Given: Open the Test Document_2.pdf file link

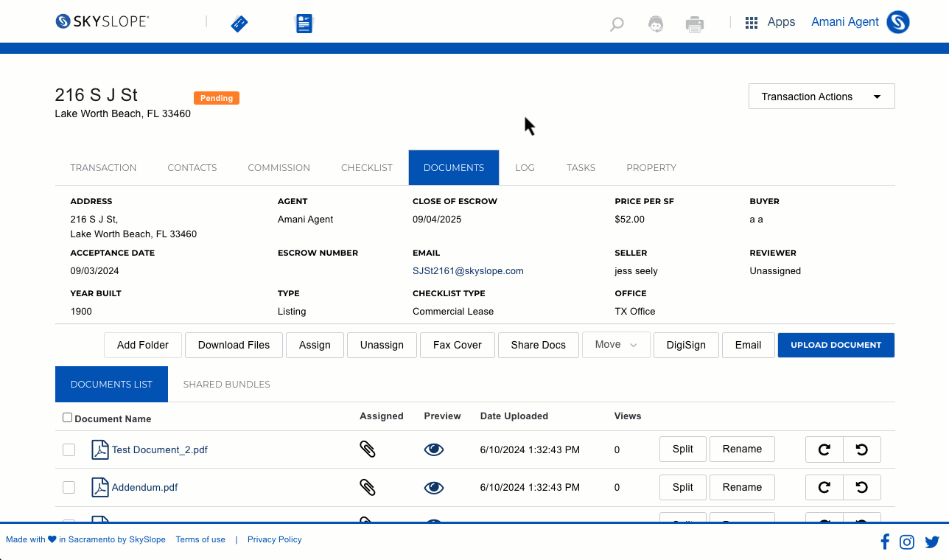Looking at the screenshot, I should (160, 449).
